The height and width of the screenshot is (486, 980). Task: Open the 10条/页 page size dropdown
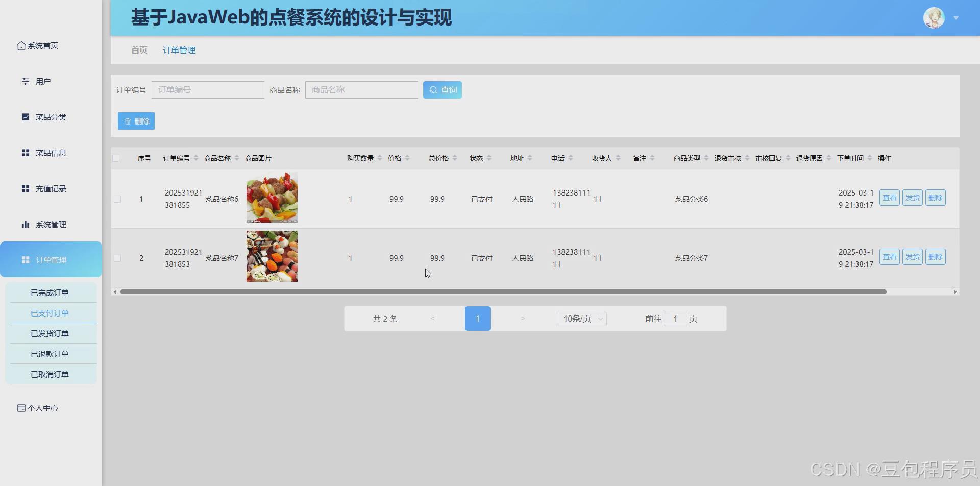tap(580, 318)
